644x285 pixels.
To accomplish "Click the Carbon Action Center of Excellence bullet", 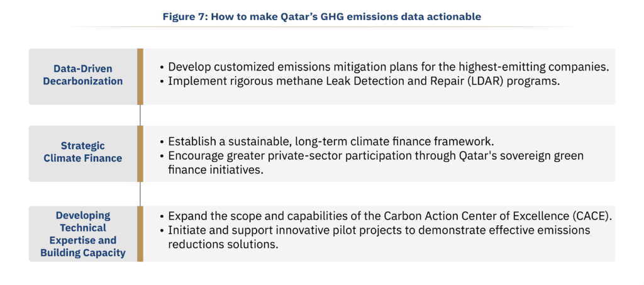I will click(x=386, y=216).
